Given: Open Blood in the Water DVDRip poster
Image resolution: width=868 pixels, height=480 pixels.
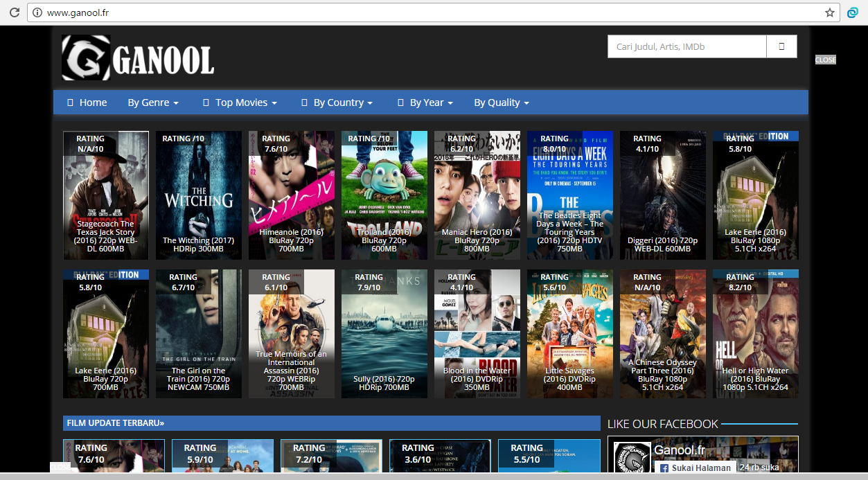Looking at the screenshot, I should [x=477, y=334].
